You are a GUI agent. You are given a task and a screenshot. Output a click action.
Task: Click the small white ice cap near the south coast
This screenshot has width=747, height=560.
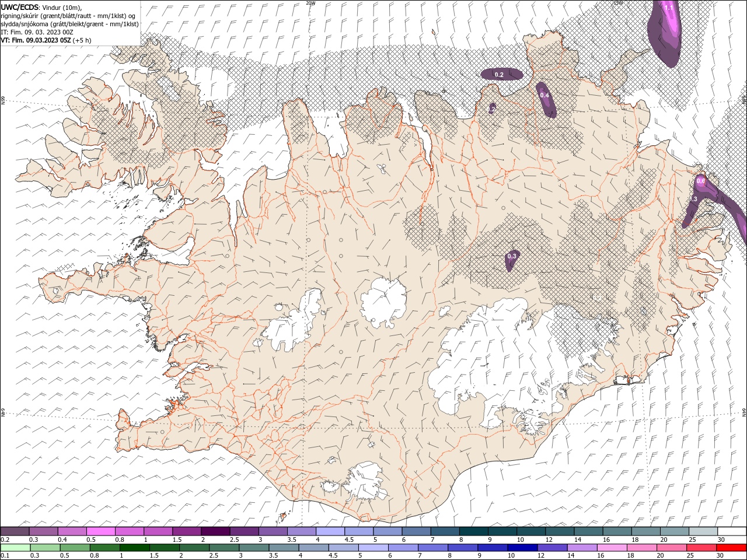(368, 481)
